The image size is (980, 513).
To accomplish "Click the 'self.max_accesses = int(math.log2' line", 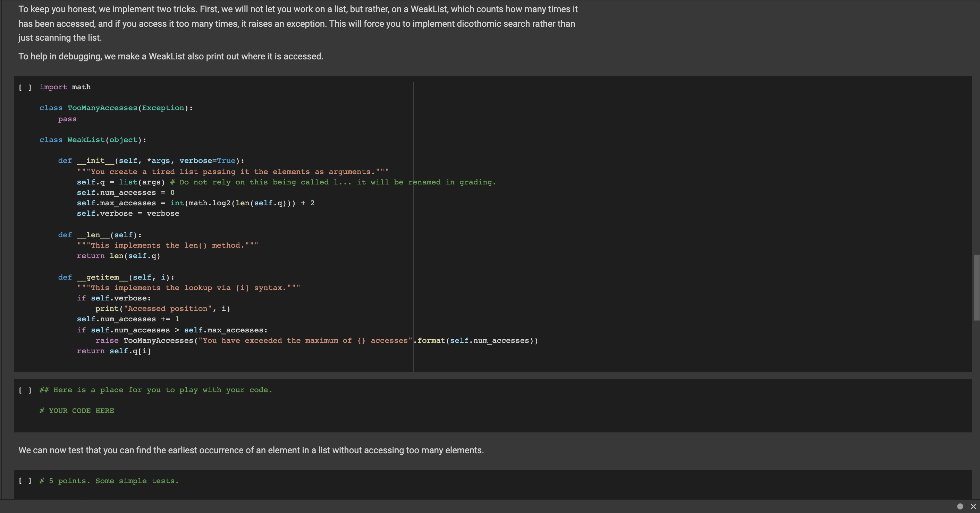I will [x=195, y=203].
